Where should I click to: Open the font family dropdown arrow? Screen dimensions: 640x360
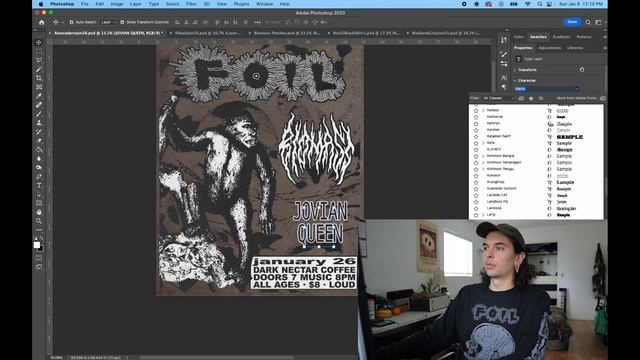pos(577,89)
